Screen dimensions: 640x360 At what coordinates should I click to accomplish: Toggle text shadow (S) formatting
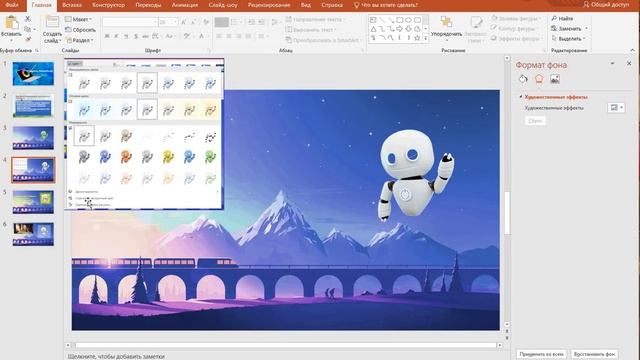pos(136,36)
